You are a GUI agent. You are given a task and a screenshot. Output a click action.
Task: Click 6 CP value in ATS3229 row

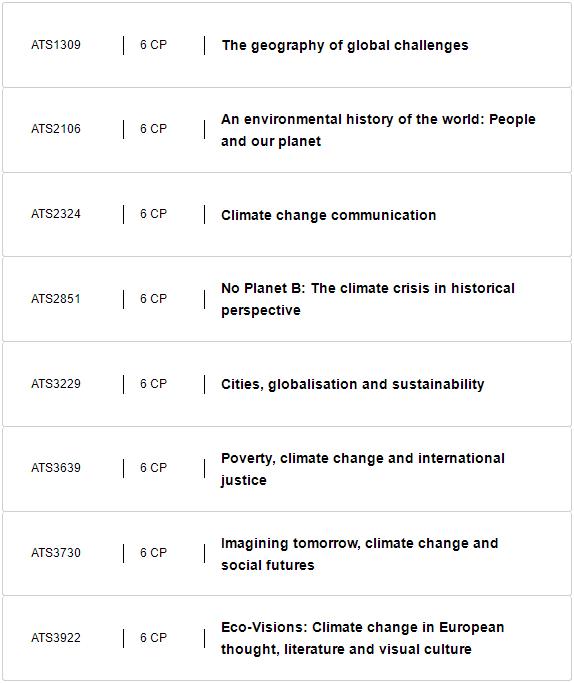[153, 384]
